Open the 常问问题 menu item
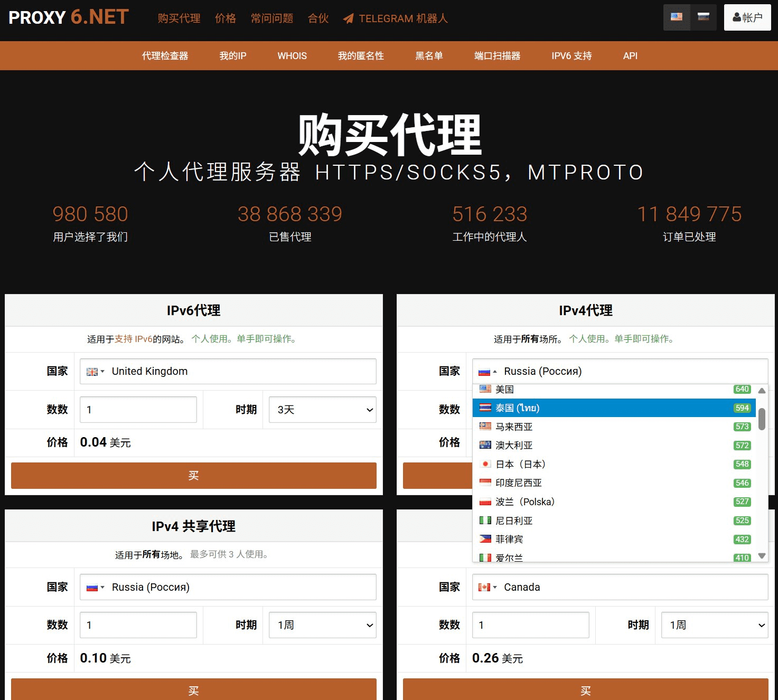The width and height of the screenshot is (778, 700). tap(272, 18)
